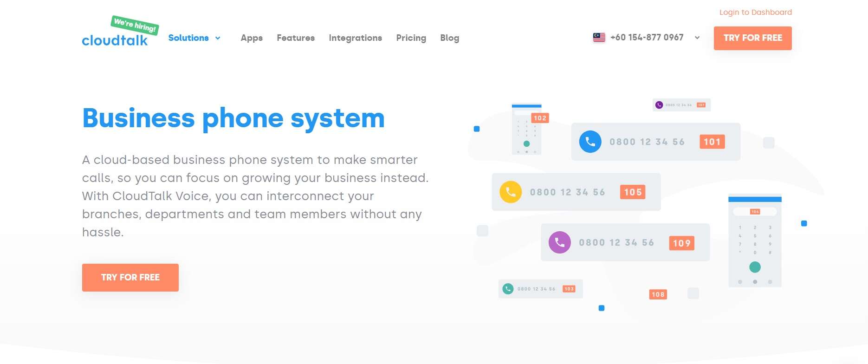Click hero TRY FOR FREE button below description
Viewport: 868px width, 364px height.
pos(130,278)
